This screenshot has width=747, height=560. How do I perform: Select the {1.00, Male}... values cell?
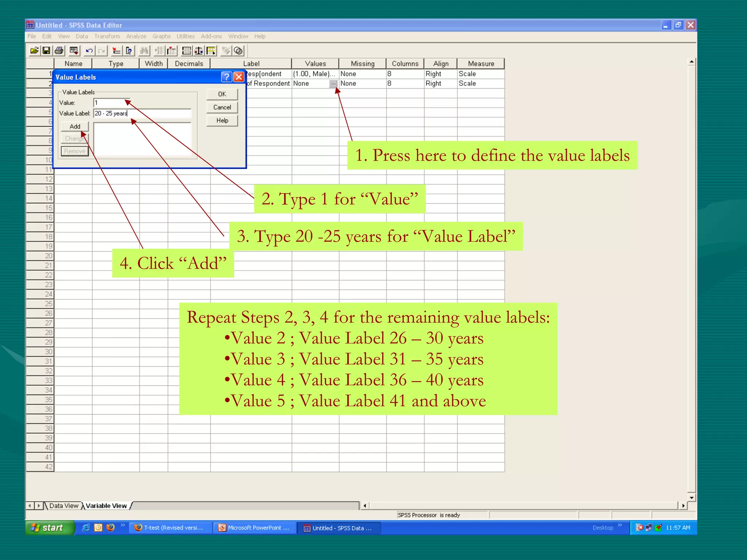tap(315, 74)
